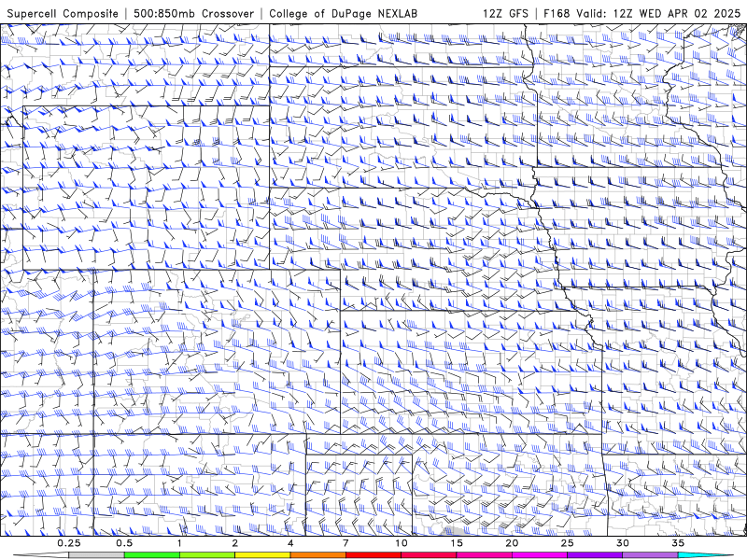
Task: Click the 0.25 legend value
Action: tap(69, 543)
